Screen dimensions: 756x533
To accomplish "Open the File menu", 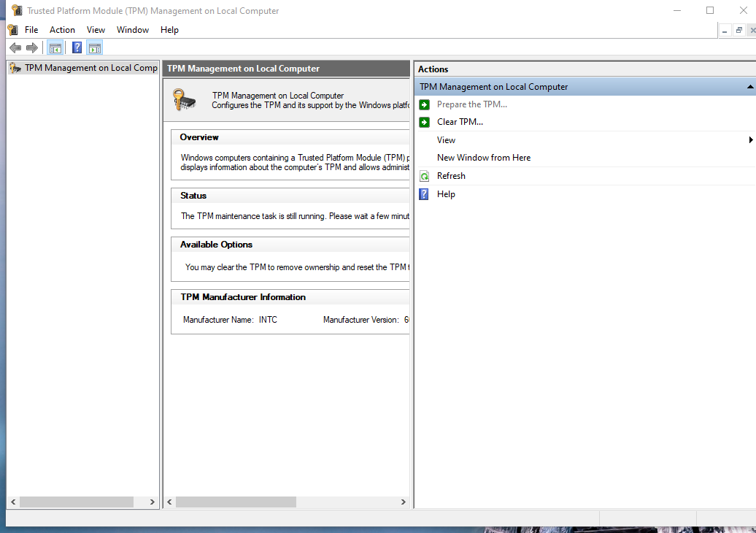I will pyautogui.click(x=31, y=30).
